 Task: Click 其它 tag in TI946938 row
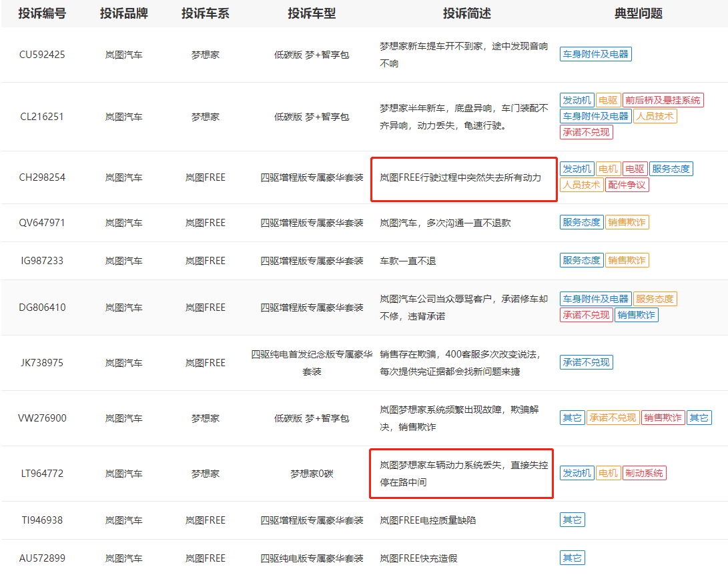click(x=573, y=520)
